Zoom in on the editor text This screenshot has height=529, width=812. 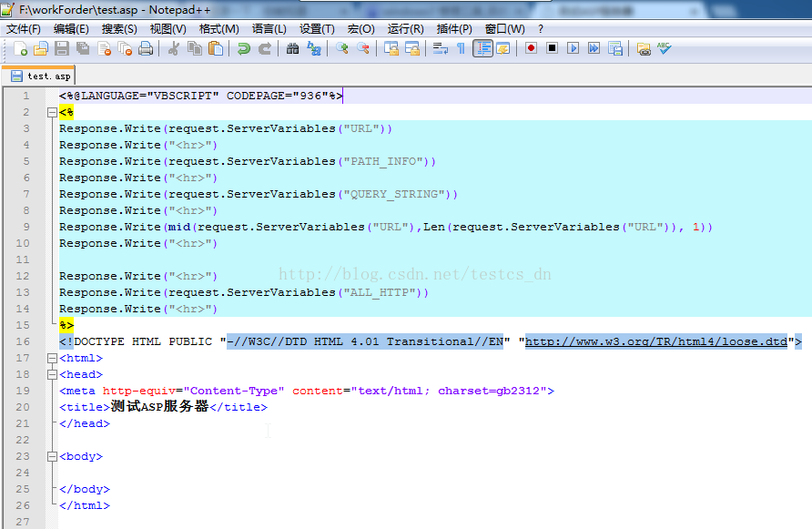coord(341,48)
